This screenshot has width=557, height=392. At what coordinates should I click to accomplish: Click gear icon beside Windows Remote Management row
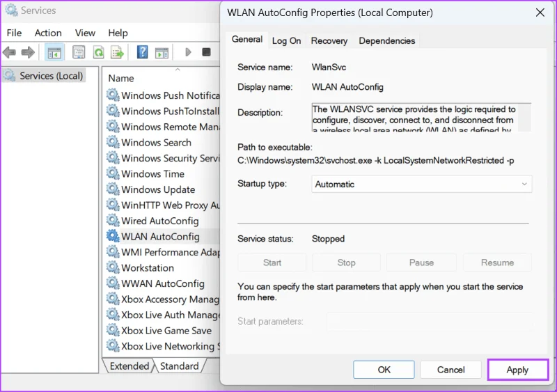tap(113, 127)
